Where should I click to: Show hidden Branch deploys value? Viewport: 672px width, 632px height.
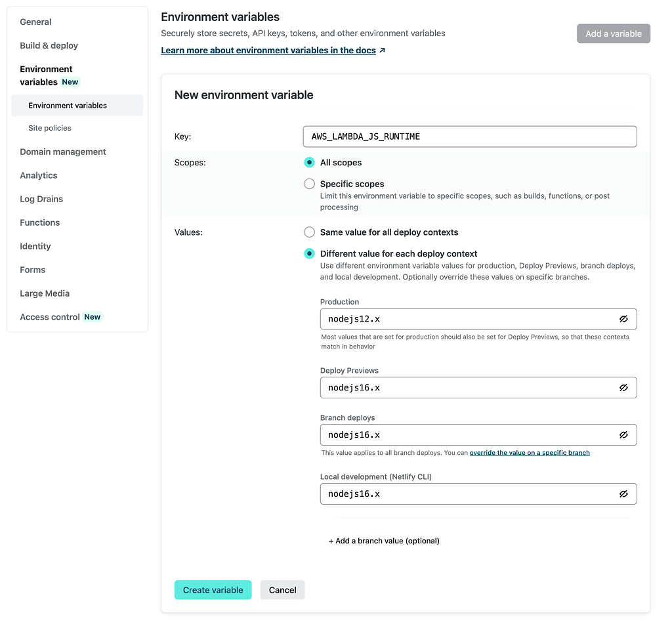click(623, 435)
